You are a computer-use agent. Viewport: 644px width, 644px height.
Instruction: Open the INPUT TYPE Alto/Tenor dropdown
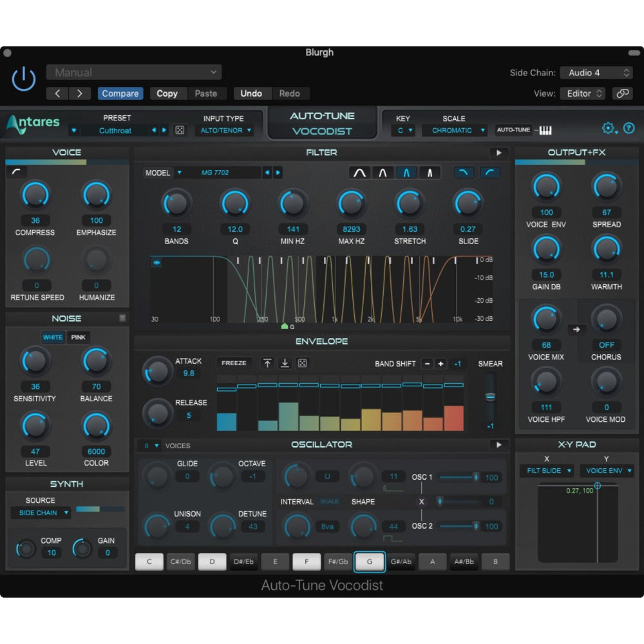tap(226, 130)
